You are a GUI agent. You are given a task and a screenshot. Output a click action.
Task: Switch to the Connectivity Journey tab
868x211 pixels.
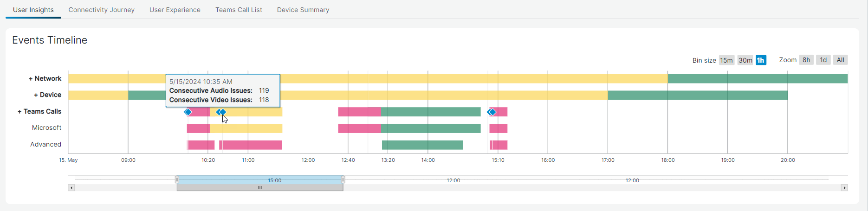point(102,10)
